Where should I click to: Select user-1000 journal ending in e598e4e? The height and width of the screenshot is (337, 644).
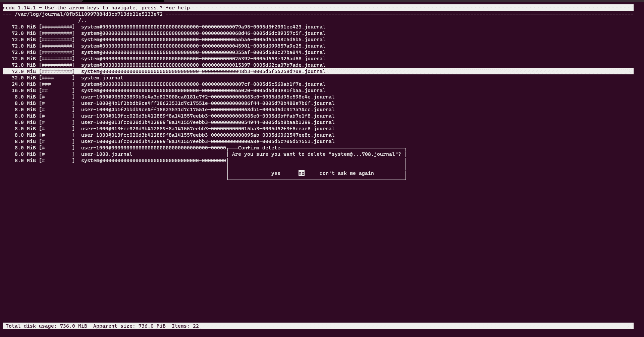pyautogui.click(x=207, y=97)
